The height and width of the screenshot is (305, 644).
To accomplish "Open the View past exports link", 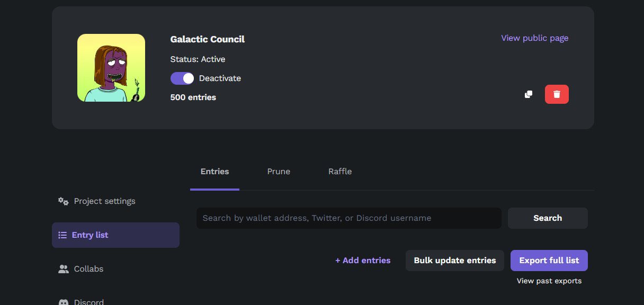I will (549, 281).
